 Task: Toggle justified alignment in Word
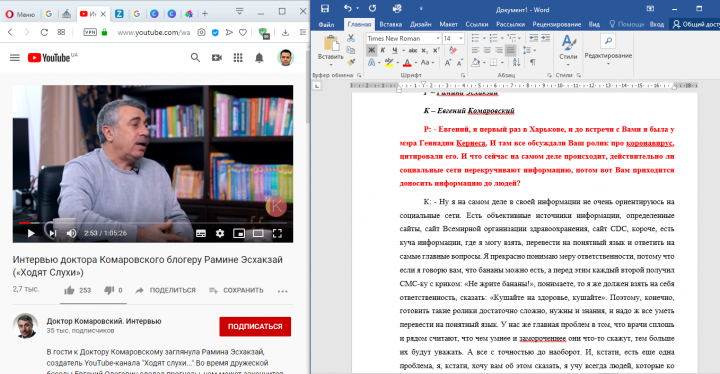point(510,50)
